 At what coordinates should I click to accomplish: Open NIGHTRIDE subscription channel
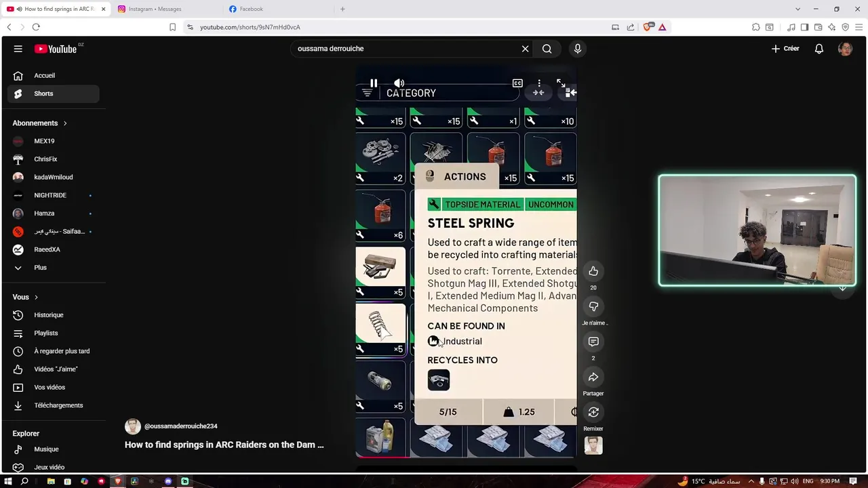pyautogui.click(x=54, y=195)
